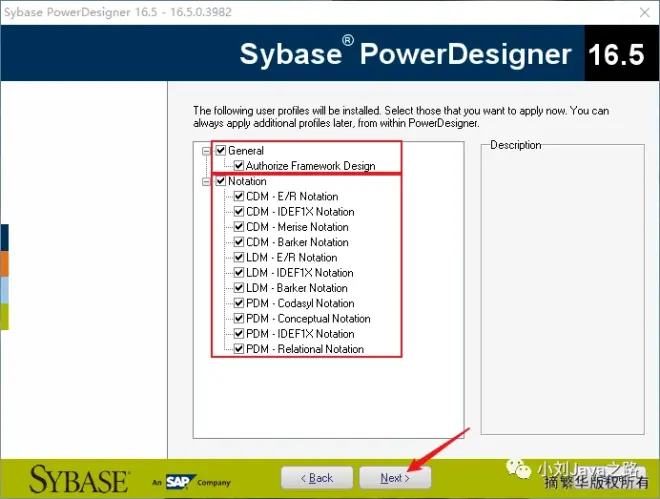The height and width of the screenshot is (499, 660).
Task: Click the Sybase logo in footer
Action: pyautogui.click(x=79, y=479)
